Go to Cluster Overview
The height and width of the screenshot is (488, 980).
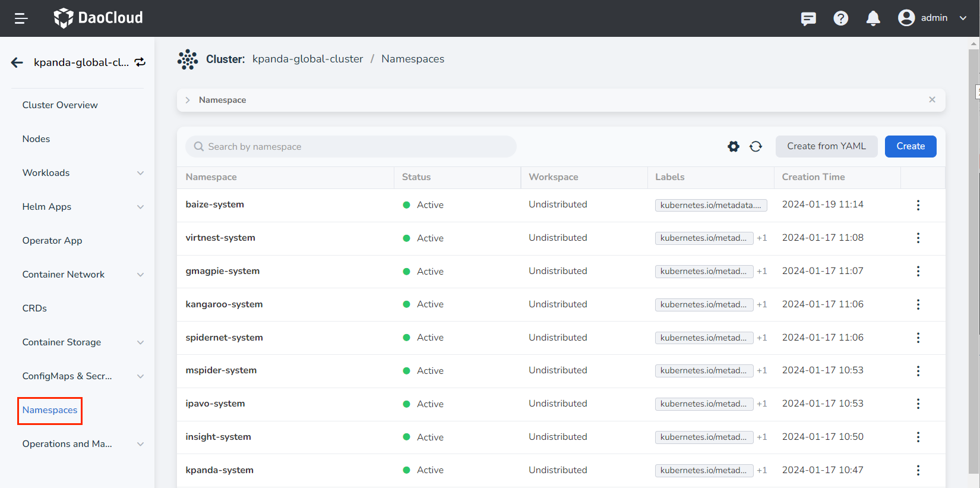[60, 105]
